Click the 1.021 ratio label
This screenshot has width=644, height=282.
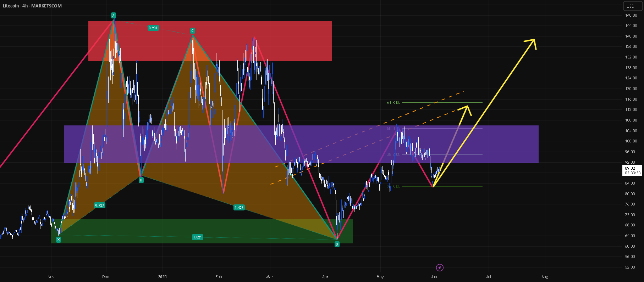click(198, 237)
